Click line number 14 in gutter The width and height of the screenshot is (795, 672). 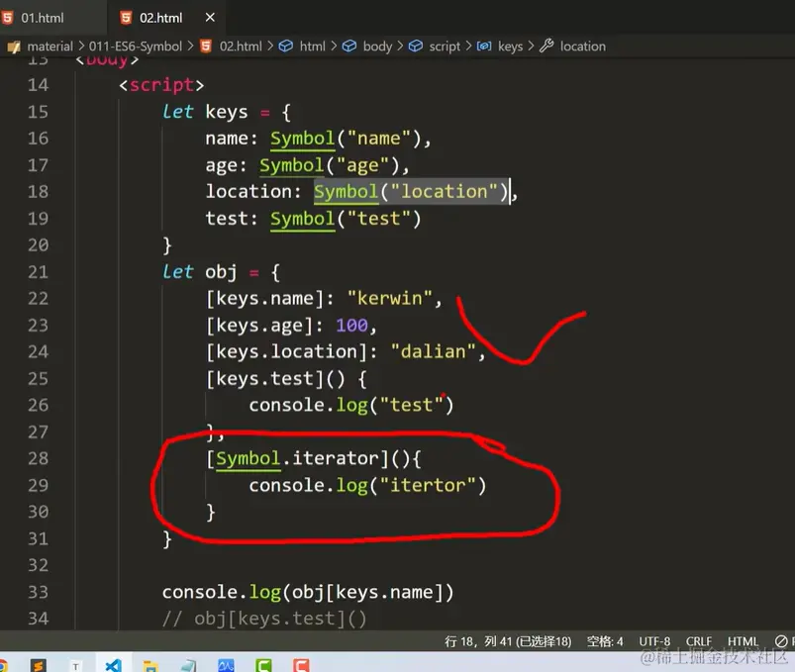(x=38, y=85)
